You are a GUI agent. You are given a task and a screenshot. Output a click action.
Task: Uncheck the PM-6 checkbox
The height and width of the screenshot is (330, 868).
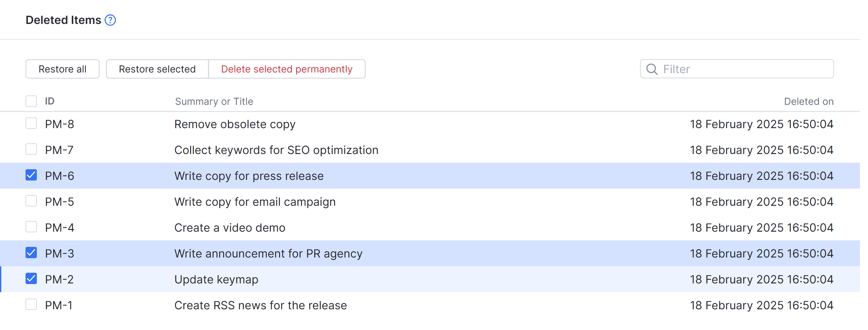tap(31, 176)
